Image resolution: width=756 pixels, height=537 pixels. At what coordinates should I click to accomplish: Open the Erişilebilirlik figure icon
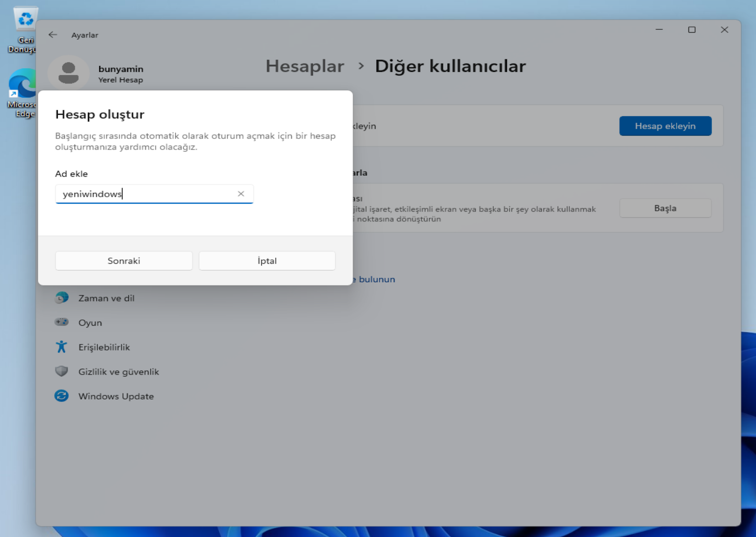click(x=61, y=347)
